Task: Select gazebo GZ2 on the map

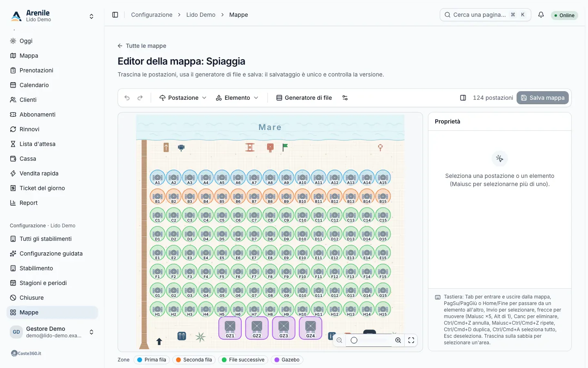Action: 257,328
